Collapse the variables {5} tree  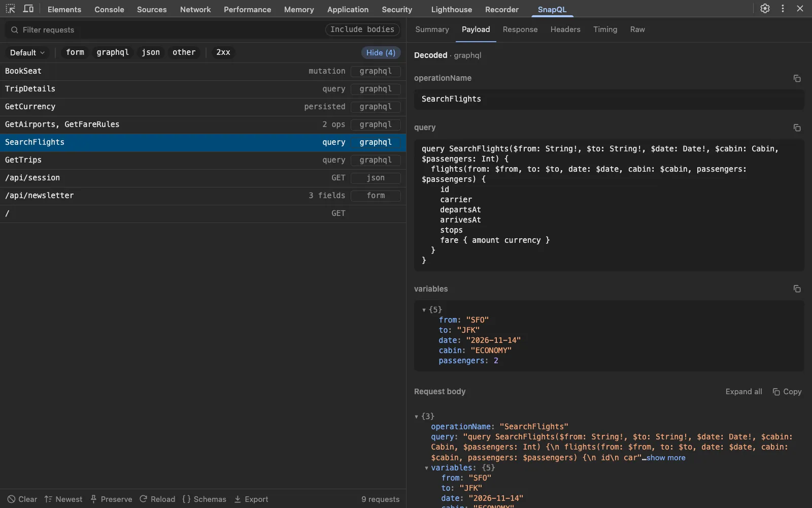click(424, 310)
